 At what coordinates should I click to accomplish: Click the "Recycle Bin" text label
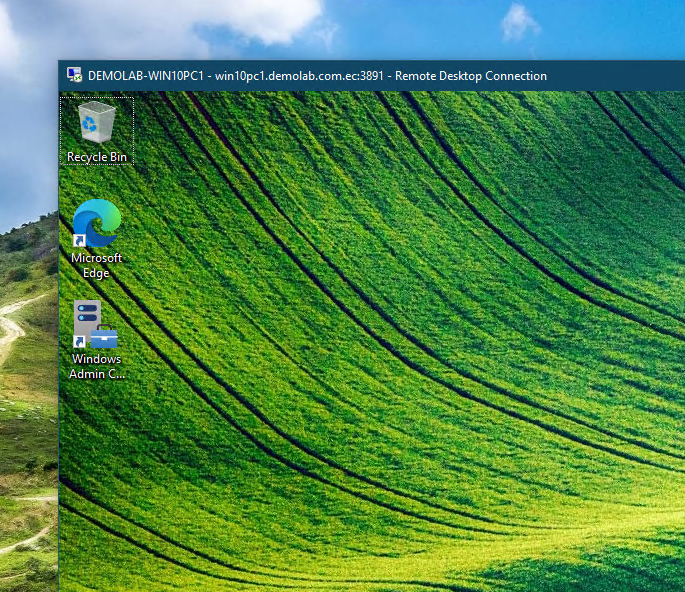96,157
